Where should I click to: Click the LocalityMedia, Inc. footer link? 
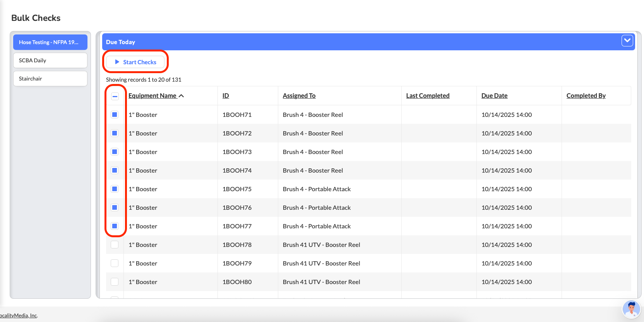(19, 315)
